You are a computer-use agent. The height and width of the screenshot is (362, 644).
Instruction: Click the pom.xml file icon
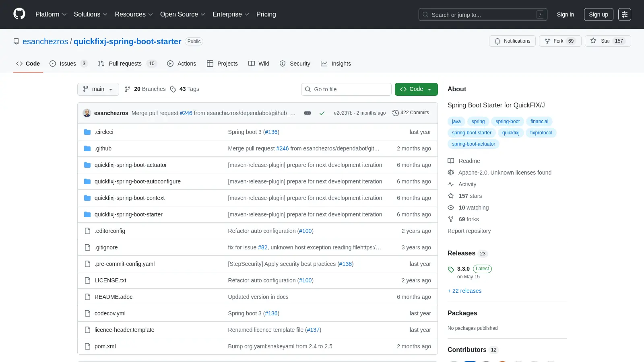(x=87, y=346)
